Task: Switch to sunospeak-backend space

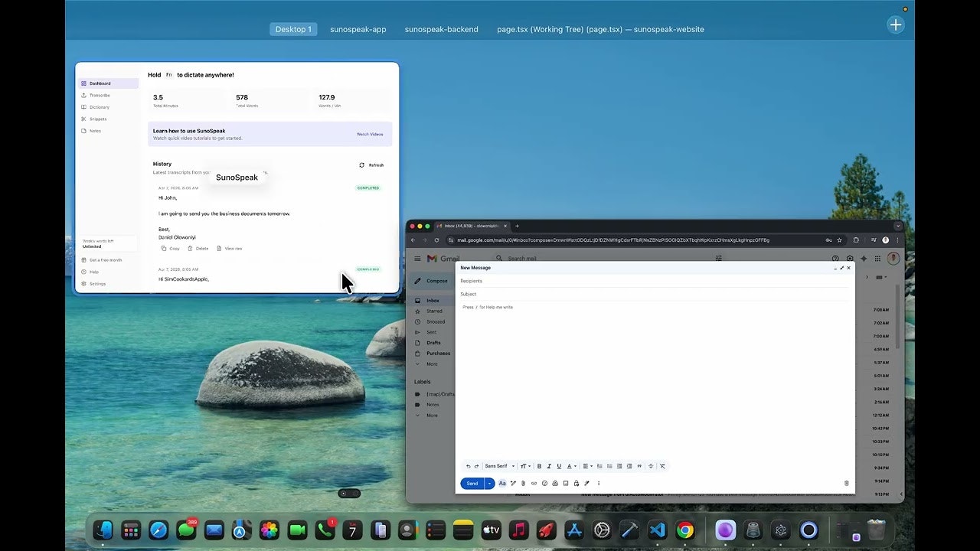Action: point(441,29)
